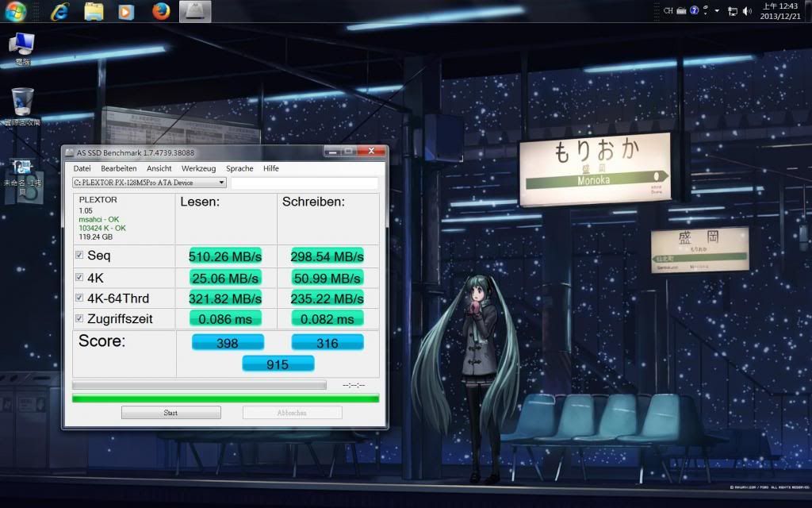The image size is (812, 508).
Task: Click the grey current-test progress bar
Action: click(199, 385)
